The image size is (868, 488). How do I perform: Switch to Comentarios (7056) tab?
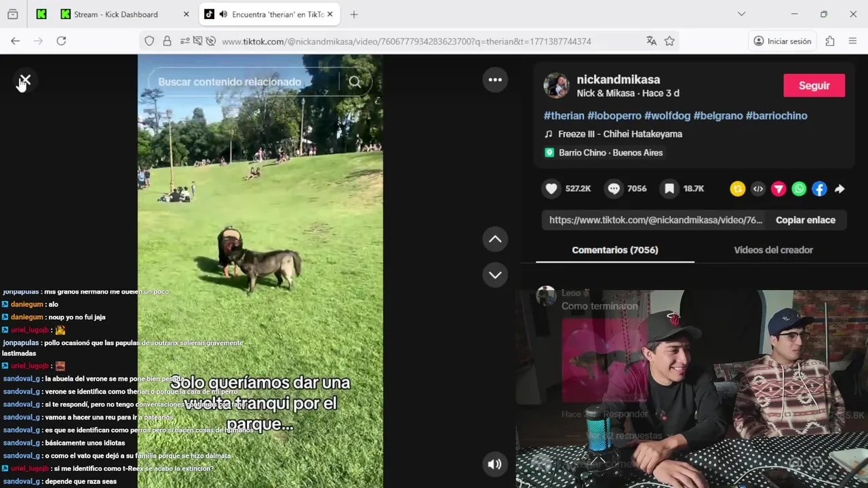click(x=615, y=250)
